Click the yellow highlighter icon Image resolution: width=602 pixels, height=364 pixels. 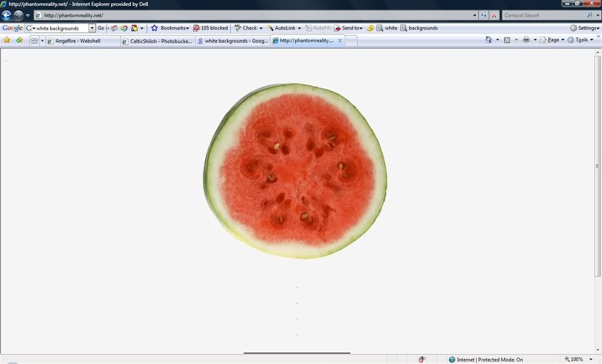tap(370, 28)
